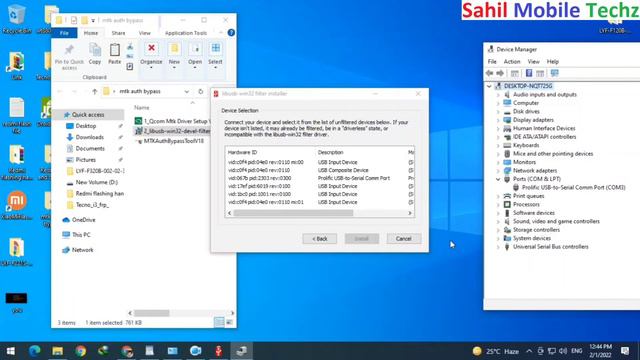This screenshot has width=640, height=360.
Task: Switch to the Share ribbon tab
Action: click(x=118, y=33)
